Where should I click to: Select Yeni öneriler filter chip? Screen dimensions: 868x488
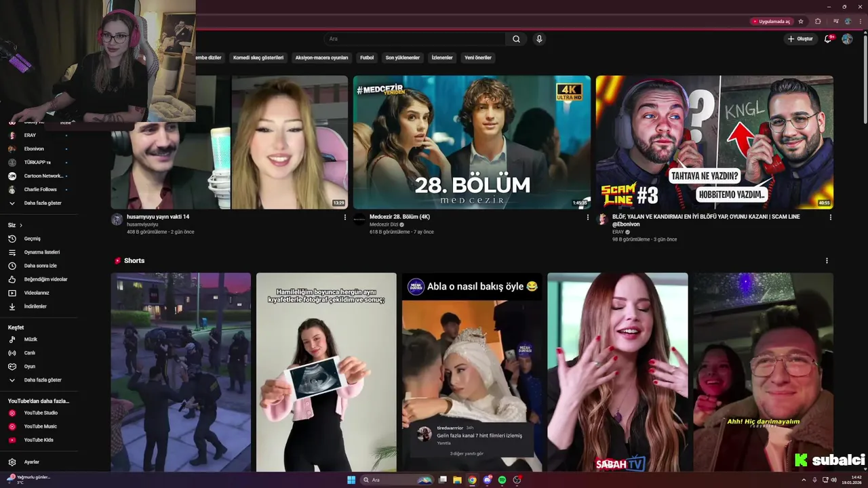[478, 58]
